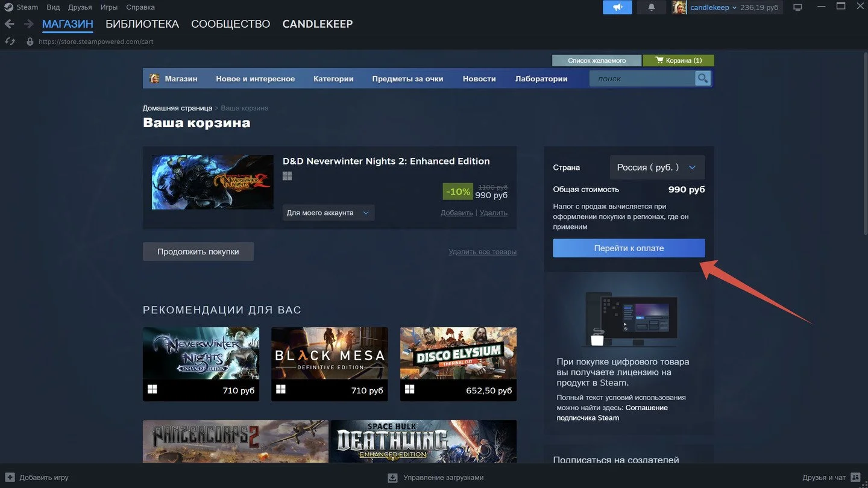
Task: Open the announcements megaphone button
Action: 617,7
